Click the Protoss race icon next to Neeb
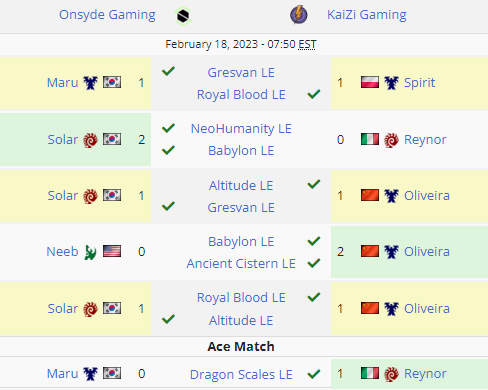The width and height of the screenshot is (488, 390). [x=90, y=252]
